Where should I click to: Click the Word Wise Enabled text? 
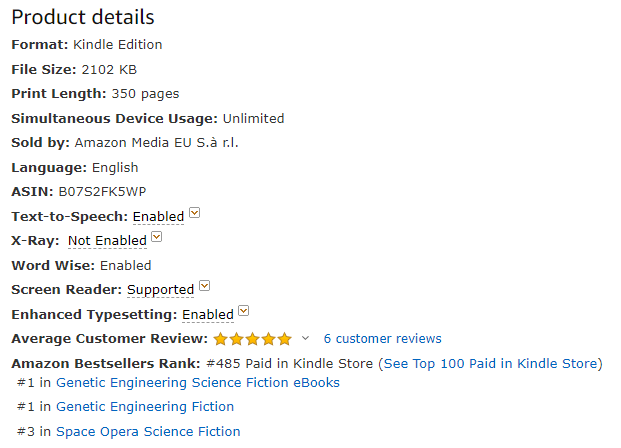pyautogui.click(x=125, y=265)
